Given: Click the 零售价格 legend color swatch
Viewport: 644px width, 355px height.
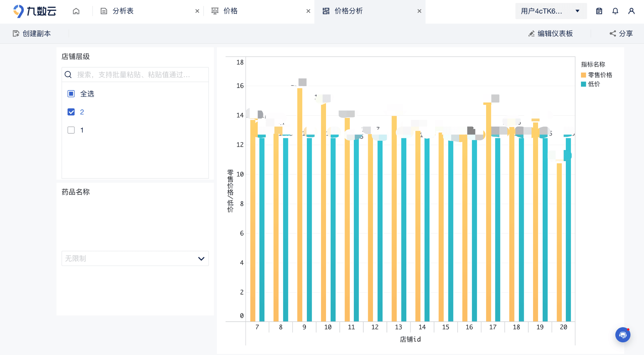Looking at the screenshot, I should [583, 75].
